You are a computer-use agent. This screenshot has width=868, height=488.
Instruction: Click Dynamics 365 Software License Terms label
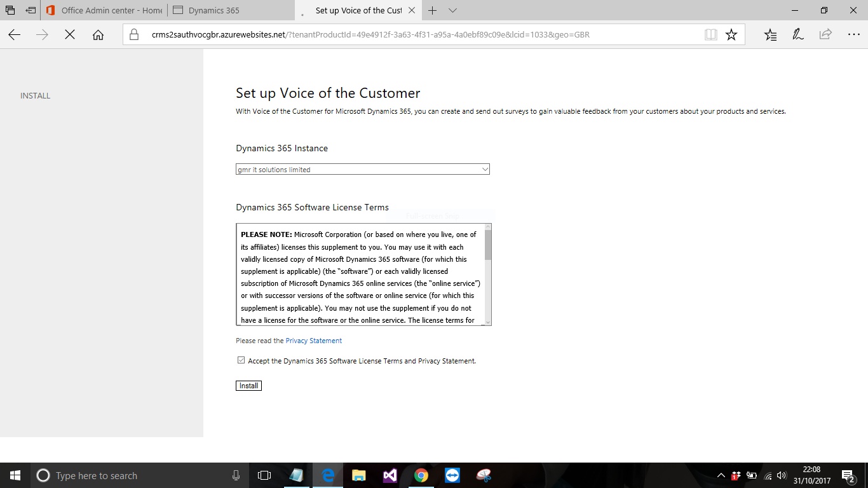coord(312,207)
